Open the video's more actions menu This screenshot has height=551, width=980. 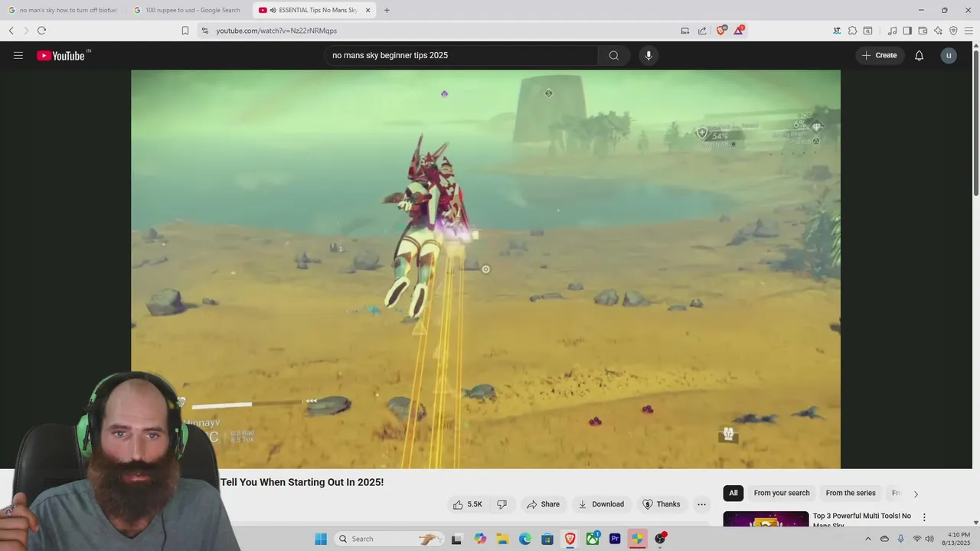[x=701, y=504]
